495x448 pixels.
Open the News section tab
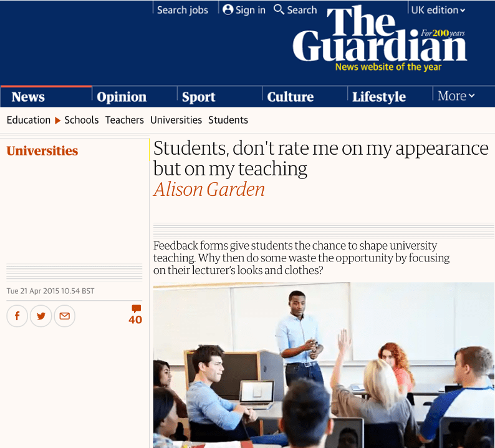click(x=28, y=97)
